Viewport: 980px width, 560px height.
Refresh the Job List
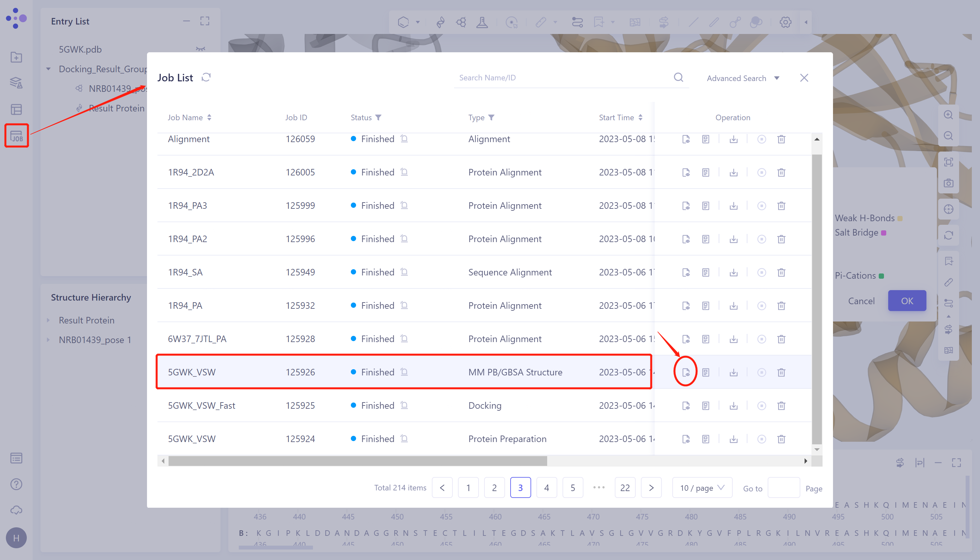point(206,77)
